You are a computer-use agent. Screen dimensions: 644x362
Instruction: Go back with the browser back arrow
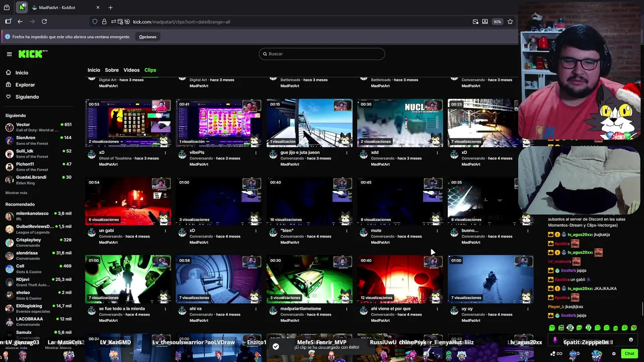pos(20,22)
